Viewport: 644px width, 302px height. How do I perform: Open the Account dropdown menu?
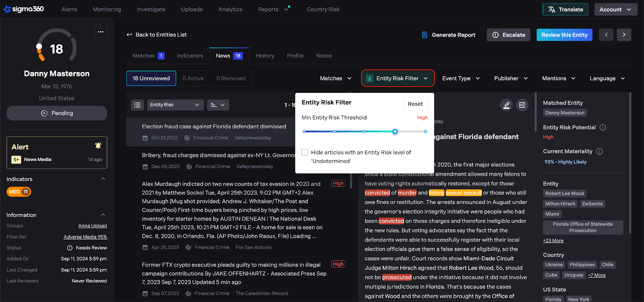point(615,10)
